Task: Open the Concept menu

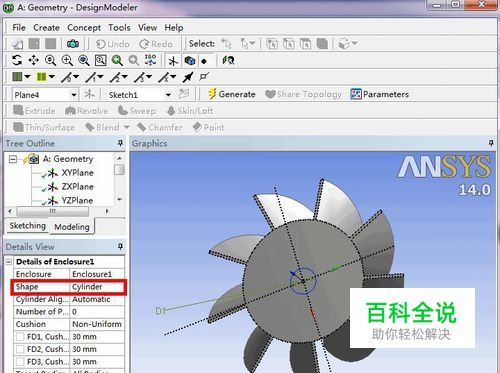Action: pyautogui.click(x=84, y=28)
